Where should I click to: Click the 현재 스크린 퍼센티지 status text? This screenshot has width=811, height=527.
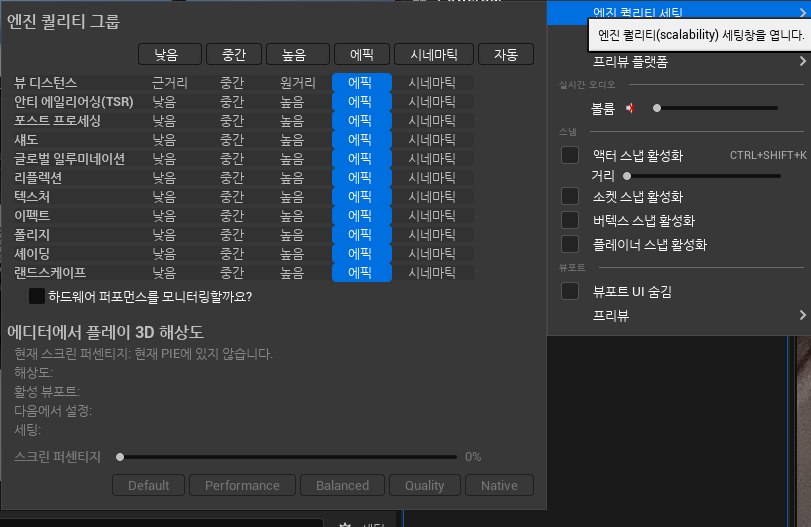(x=143, y=354)
